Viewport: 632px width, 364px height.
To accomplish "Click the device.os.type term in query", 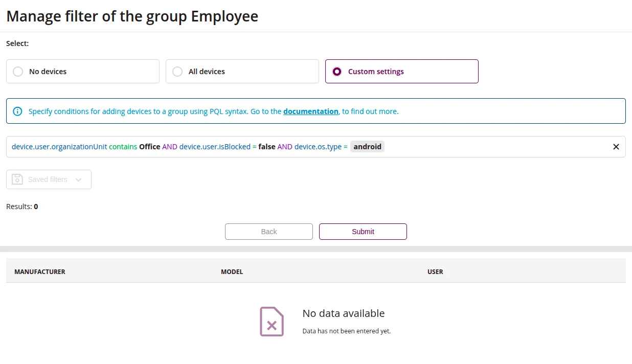I will coord(318,147).
